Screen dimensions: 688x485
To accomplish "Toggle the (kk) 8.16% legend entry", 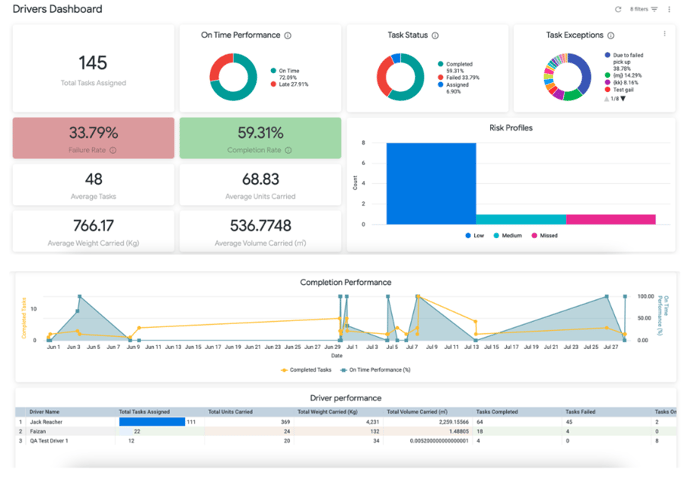I will pyautogui.click(x=621, y=83).
